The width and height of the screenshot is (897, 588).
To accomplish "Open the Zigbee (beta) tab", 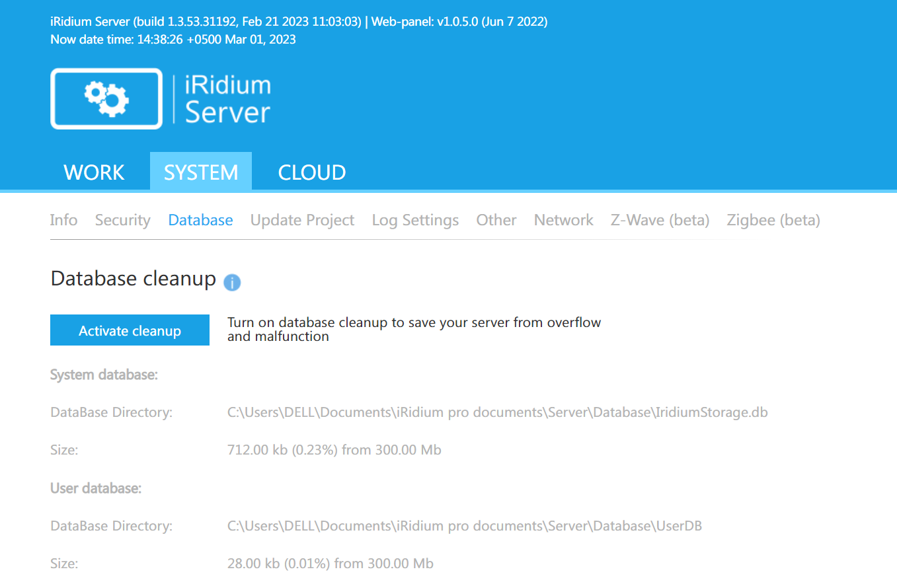I will 773,220.
